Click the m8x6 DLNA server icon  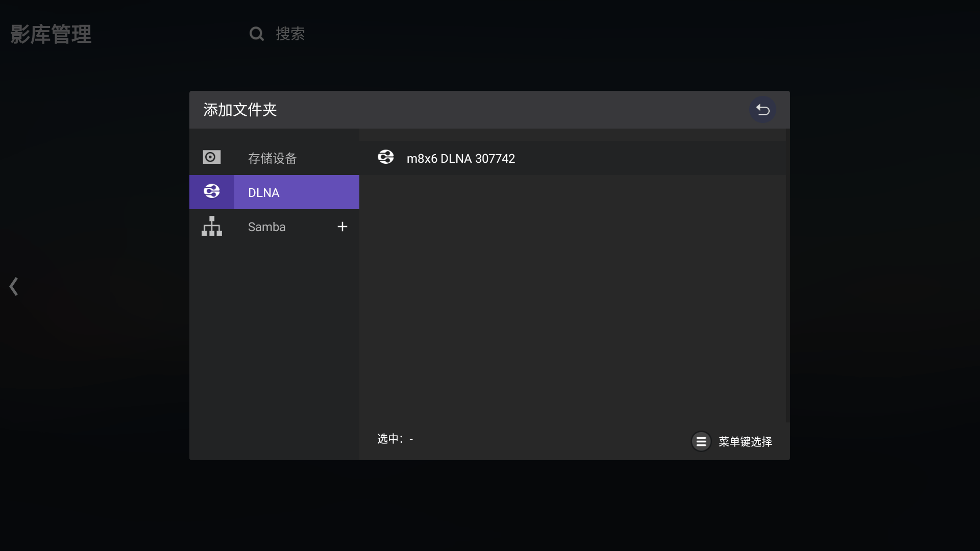pyautogui.click(x=386, y=157)
